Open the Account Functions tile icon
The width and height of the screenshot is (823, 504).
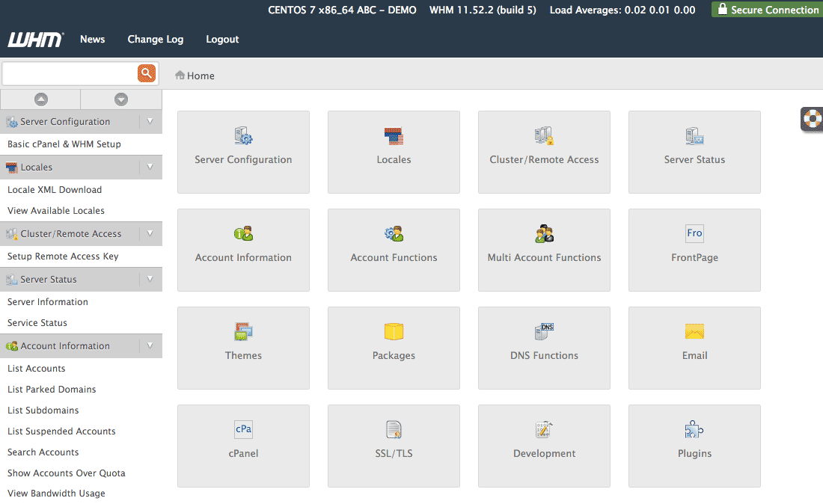coord(394,233)
